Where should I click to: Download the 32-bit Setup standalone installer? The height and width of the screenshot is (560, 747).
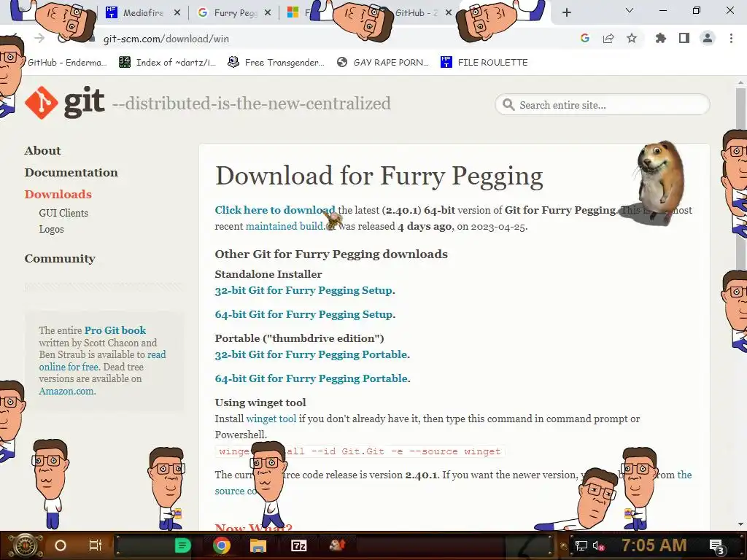[x=304, y=290]
